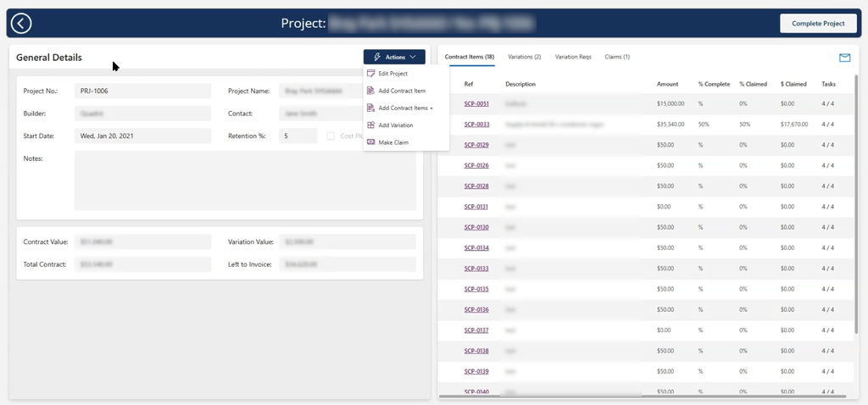
Task: Click the Contract Value field
Action: coord(142,241)
